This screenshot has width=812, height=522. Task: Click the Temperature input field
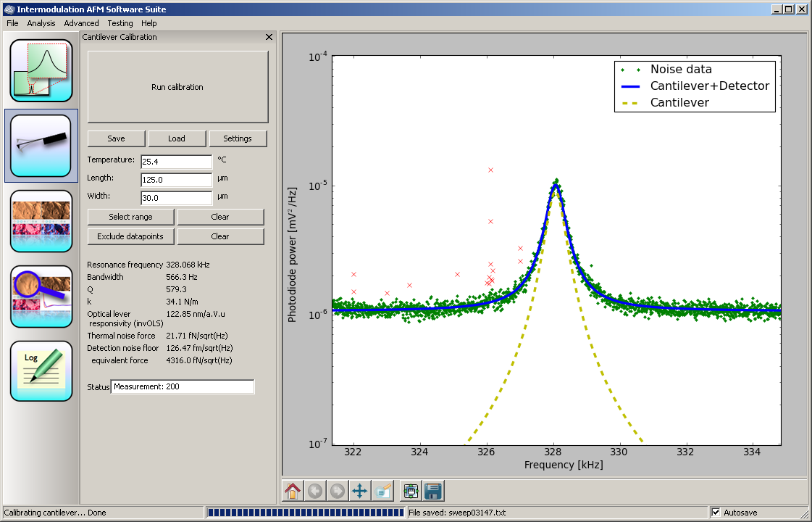coord(176,161)
